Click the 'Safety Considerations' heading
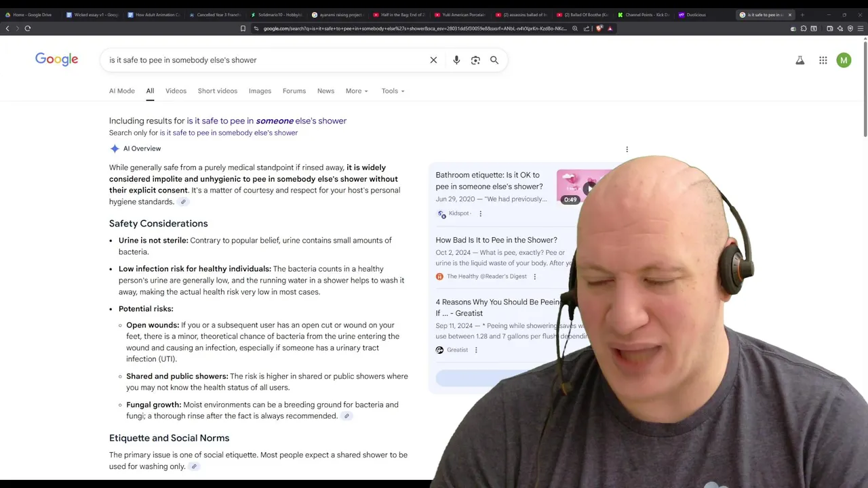The width and height of the screenshot is (868, 488). (159, 224)
